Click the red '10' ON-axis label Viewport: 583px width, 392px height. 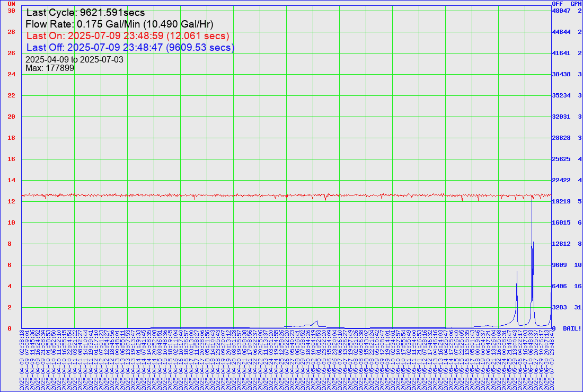(11, 222)
